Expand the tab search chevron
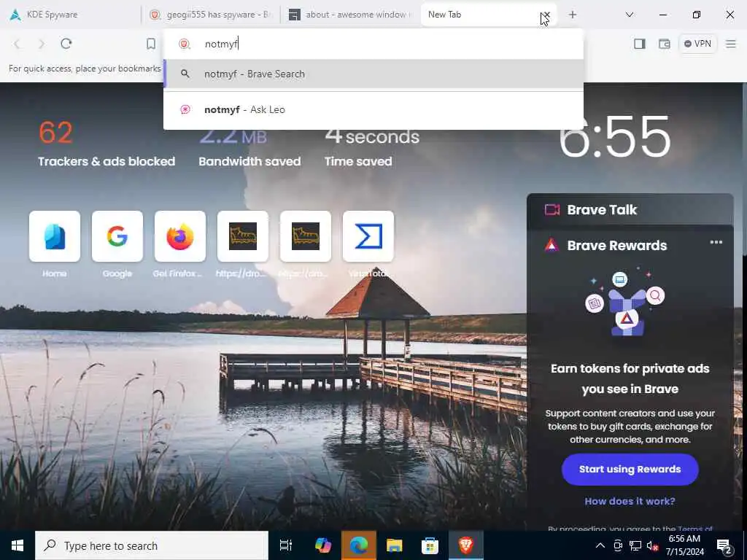The height and width of the screenshot is (560, 747). tap(630, 15)
